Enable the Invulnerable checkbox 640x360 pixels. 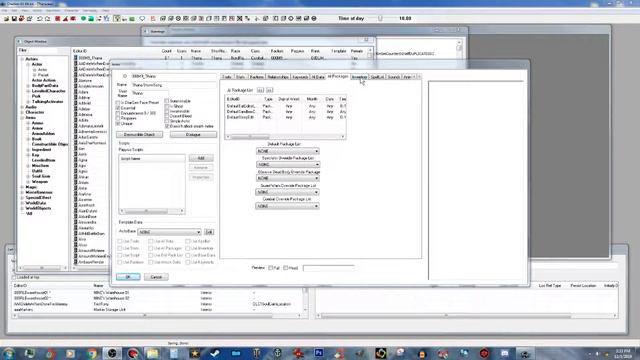coord(167,111)
